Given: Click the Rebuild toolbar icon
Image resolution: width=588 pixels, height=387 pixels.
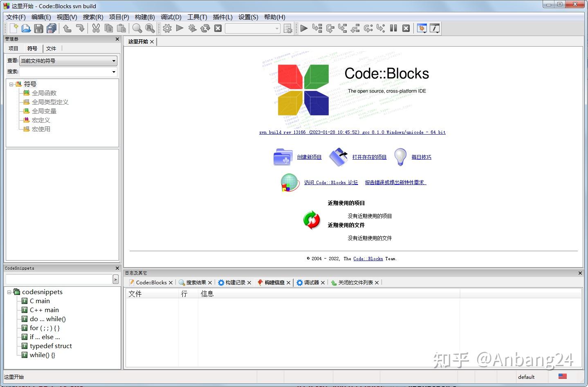Looking at the screenshot, I should click(205, 28).
